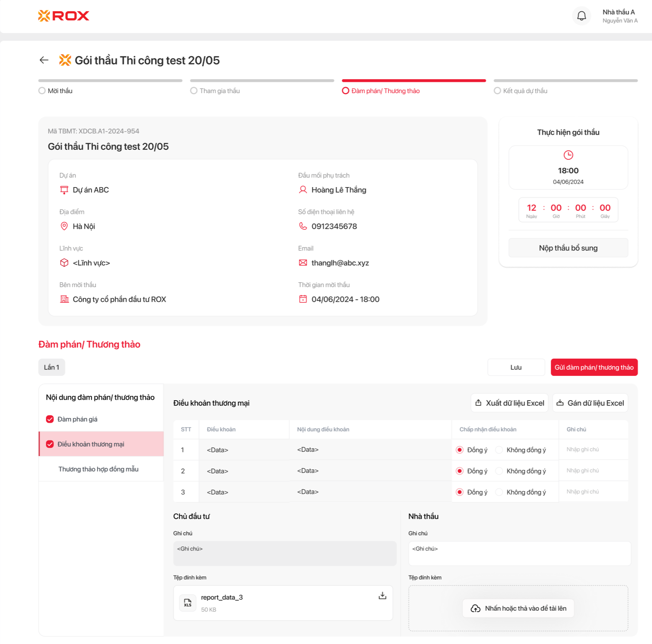Click the back arrow beside the package title
652x644 pixels.
[x=44, y=60]
